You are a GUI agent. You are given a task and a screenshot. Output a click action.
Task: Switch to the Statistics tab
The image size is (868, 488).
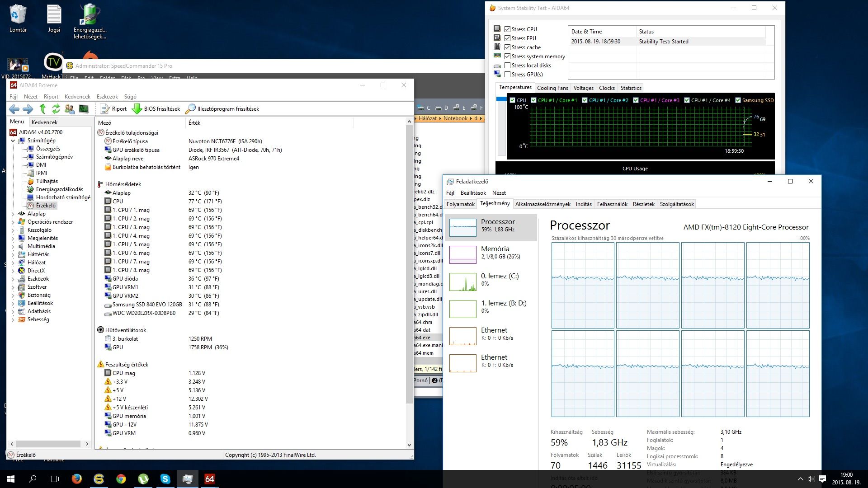[631, 88]
